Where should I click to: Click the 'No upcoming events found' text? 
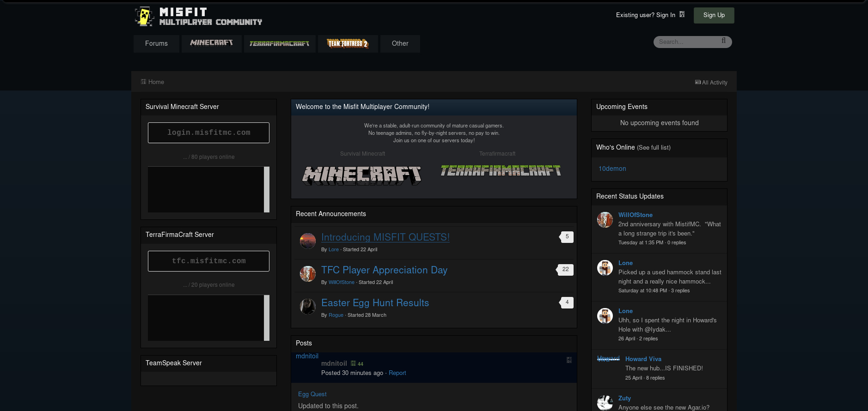(x=659, y=123)
